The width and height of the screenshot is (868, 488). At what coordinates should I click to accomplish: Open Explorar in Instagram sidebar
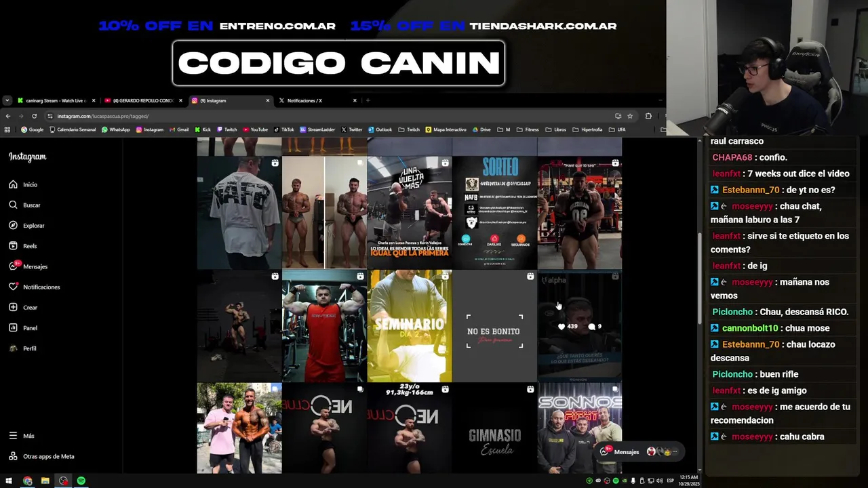tap(26, 226)
